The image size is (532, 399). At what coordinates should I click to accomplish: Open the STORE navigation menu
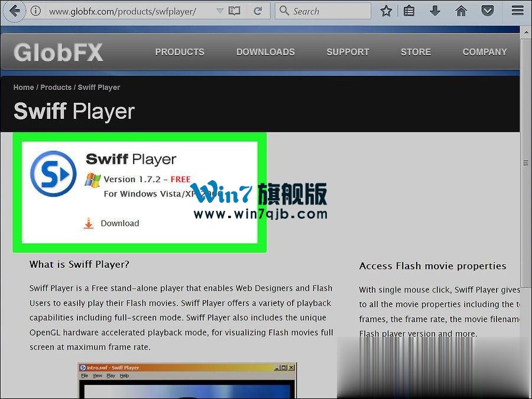click(416, 52)
